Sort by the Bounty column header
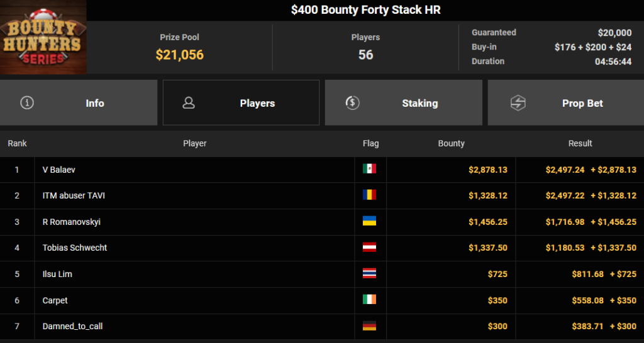This screenshot has height=343, width=644. (451, 143)
